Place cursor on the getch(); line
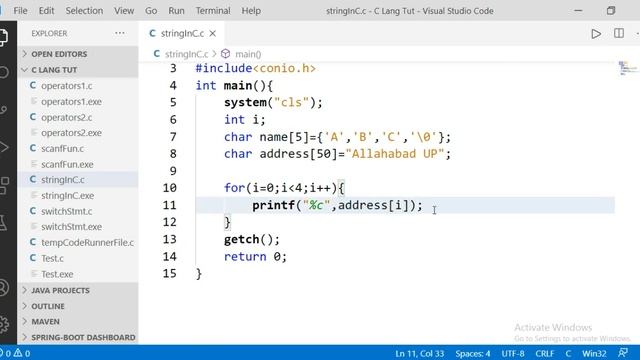This screenshot has width=640, height=360. click(x=251, y=239)
